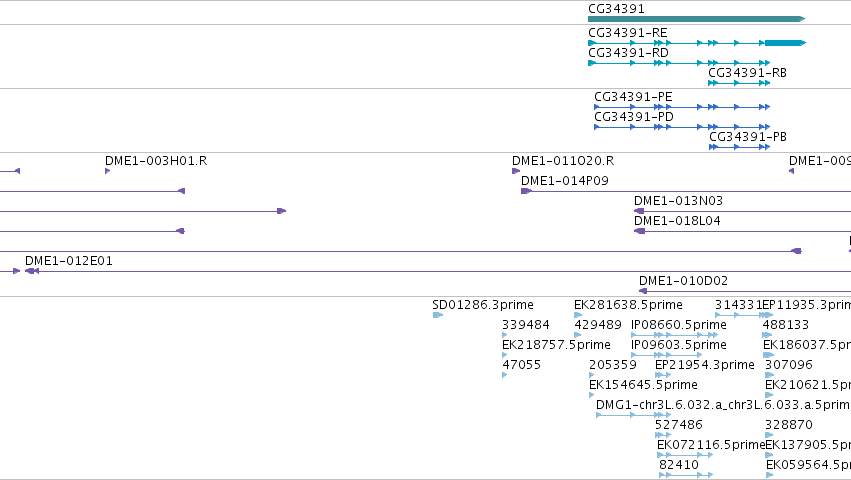Select the 314331 EST label
The image size is (851, 480).
(738, 305)
